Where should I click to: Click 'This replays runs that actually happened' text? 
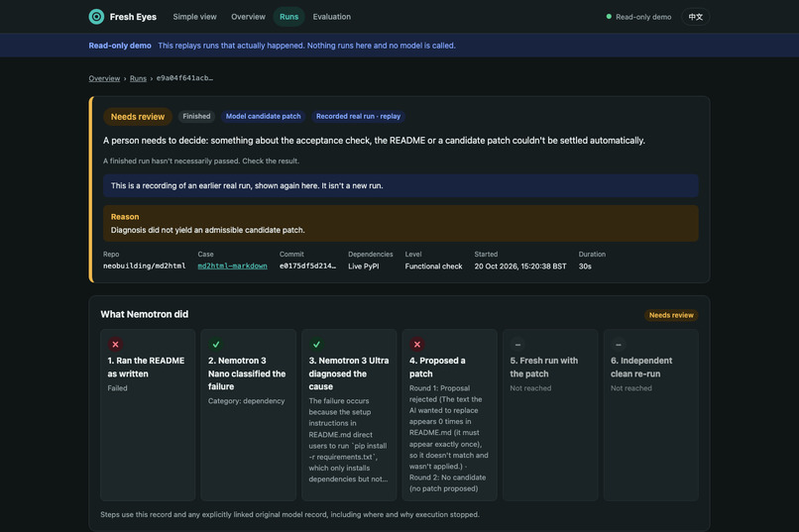pyautogui.click(x=306, y=46)
